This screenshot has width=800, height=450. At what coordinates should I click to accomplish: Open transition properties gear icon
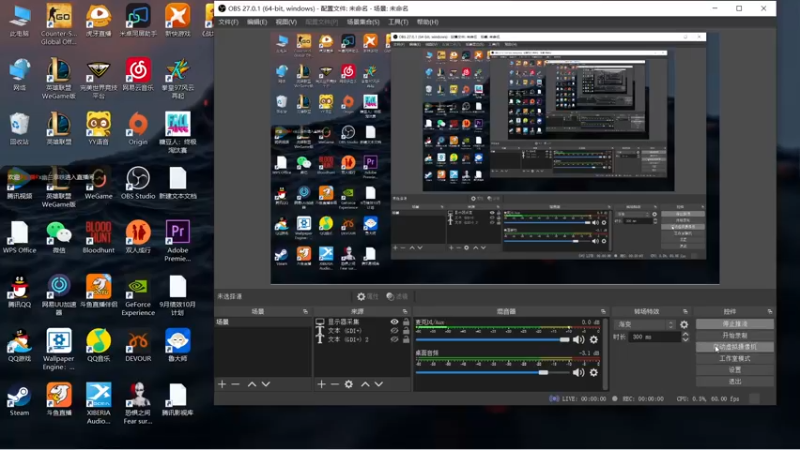(684, 324)
